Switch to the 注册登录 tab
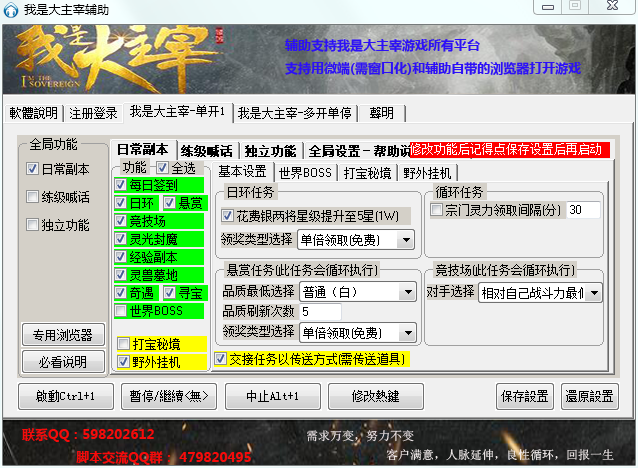This screenshot has width=638, height=468. [94, 112]
